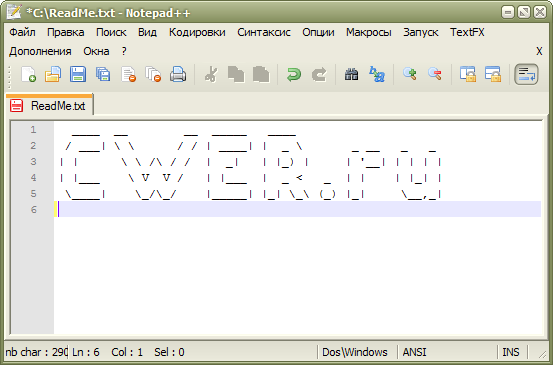Save the file with floppy disk icon
The image size is (553, 365).
coord(78,74)
